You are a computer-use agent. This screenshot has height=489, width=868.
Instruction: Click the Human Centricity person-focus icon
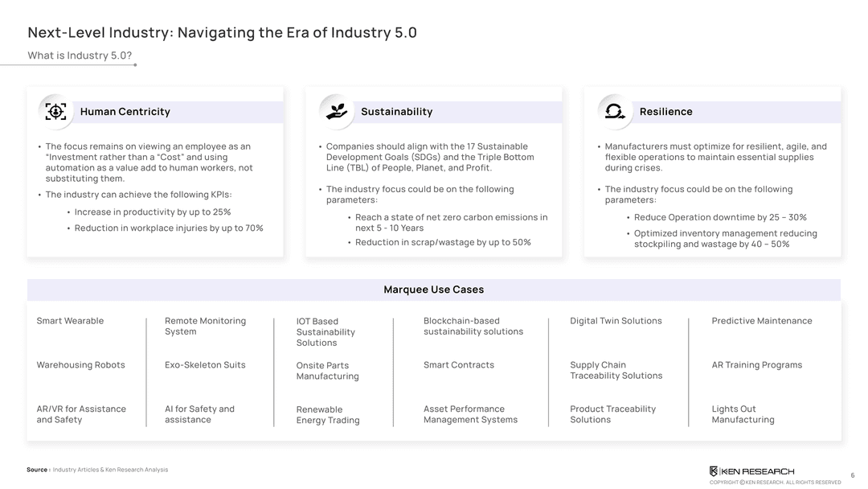[x=55, y=111]
